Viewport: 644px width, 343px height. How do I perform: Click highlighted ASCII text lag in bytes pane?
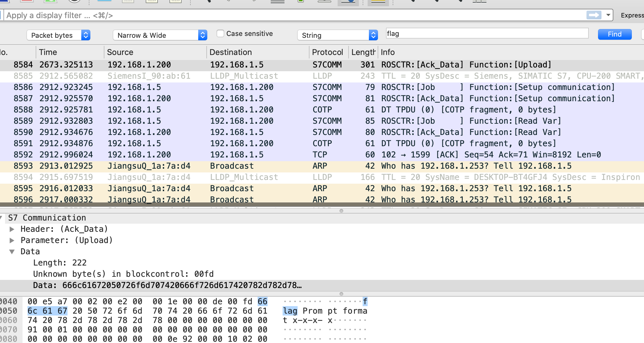290,311
